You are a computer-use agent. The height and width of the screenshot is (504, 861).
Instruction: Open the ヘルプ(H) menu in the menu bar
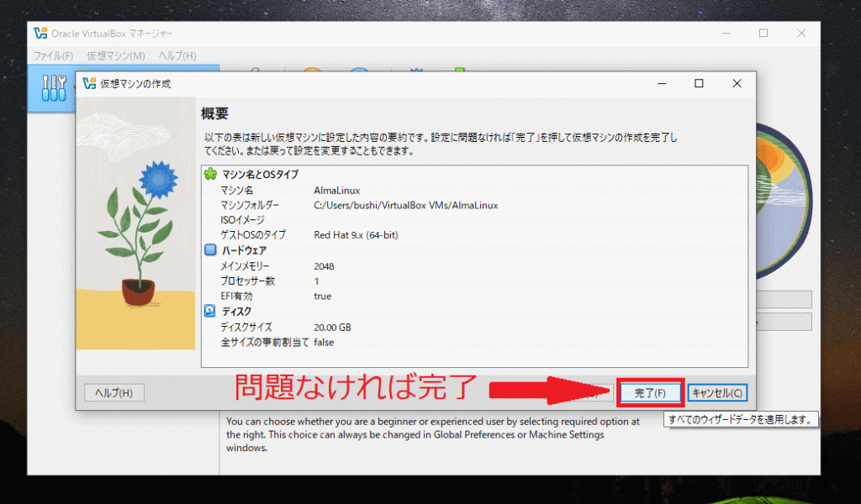point(177,56)
